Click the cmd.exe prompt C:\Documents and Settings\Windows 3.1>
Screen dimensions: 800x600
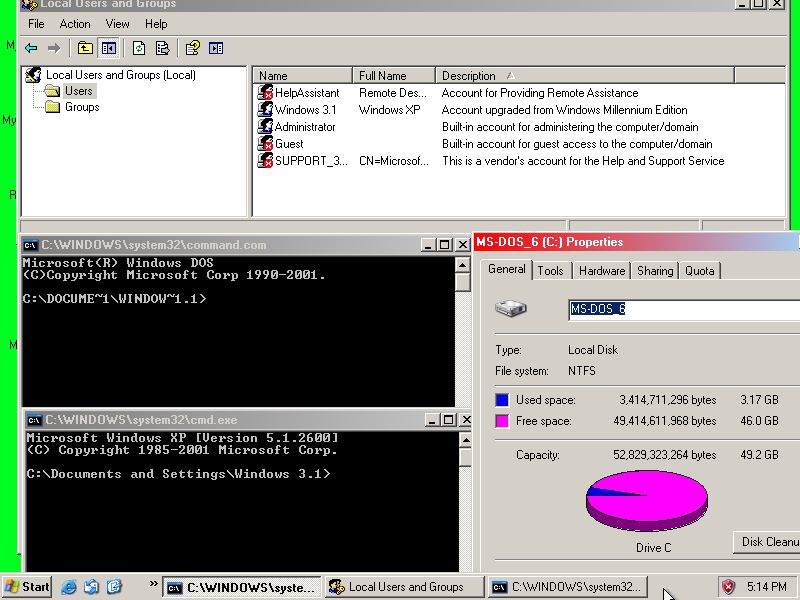[178, 474]
